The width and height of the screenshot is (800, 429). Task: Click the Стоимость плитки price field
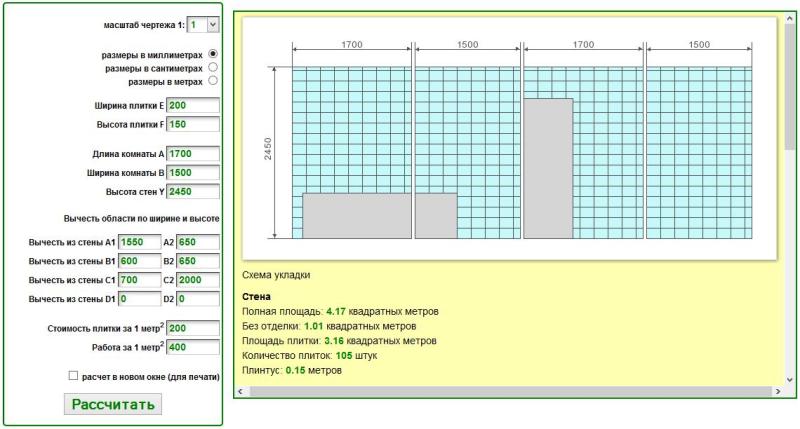click(193, 328)
